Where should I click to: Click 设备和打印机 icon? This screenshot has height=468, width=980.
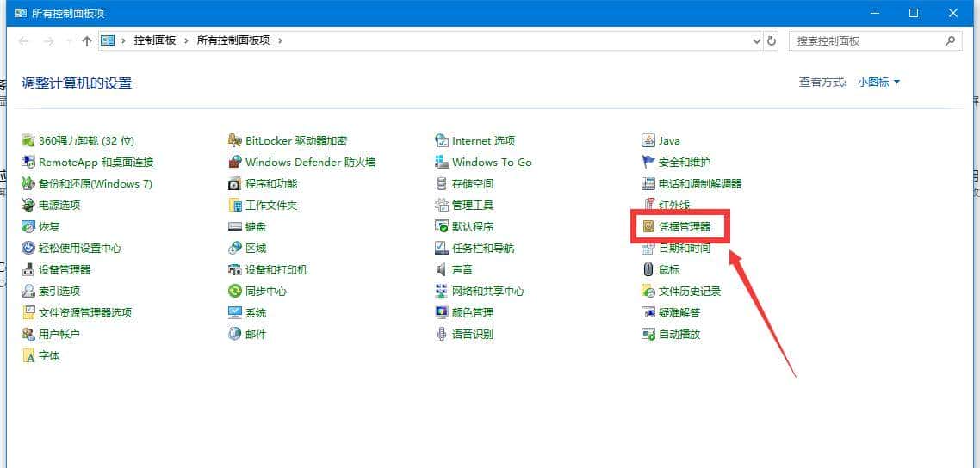(235, 269)
